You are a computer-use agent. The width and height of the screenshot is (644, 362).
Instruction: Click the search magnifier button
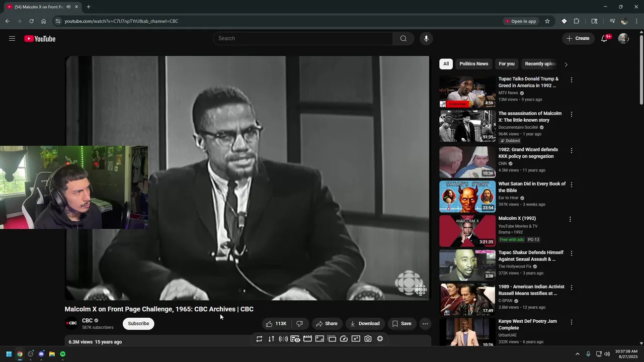click(x=404, y=39)
